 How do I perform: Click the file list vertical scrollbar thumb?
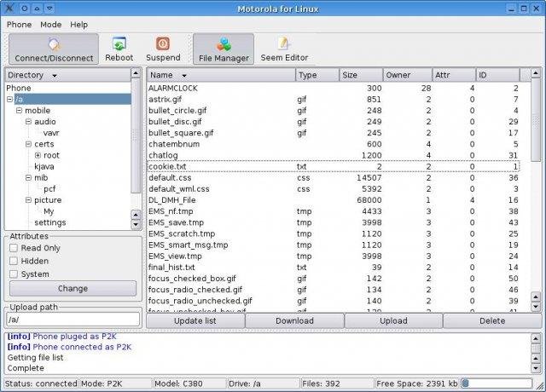tap(536, 120)
